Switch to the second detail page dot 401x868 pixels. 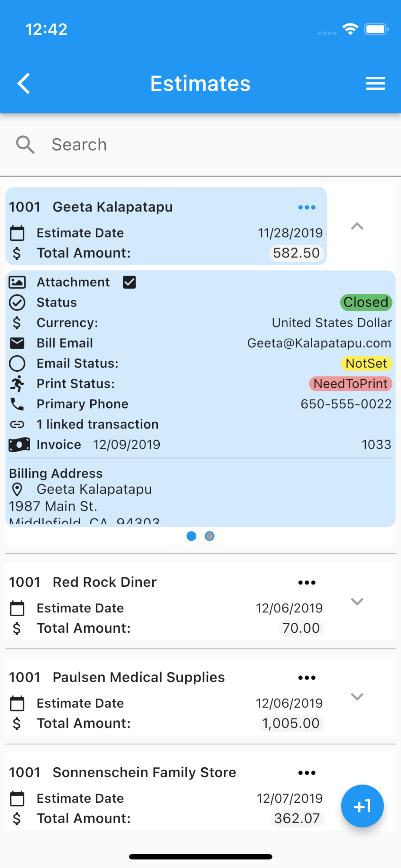click(210, 536)
